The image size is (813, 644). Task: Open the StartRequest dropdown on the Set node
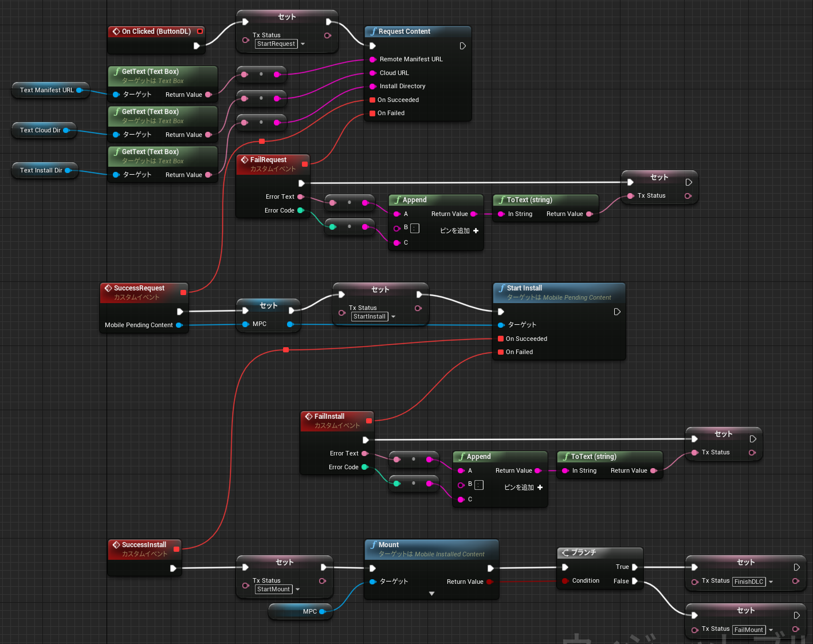pos(302,44)
